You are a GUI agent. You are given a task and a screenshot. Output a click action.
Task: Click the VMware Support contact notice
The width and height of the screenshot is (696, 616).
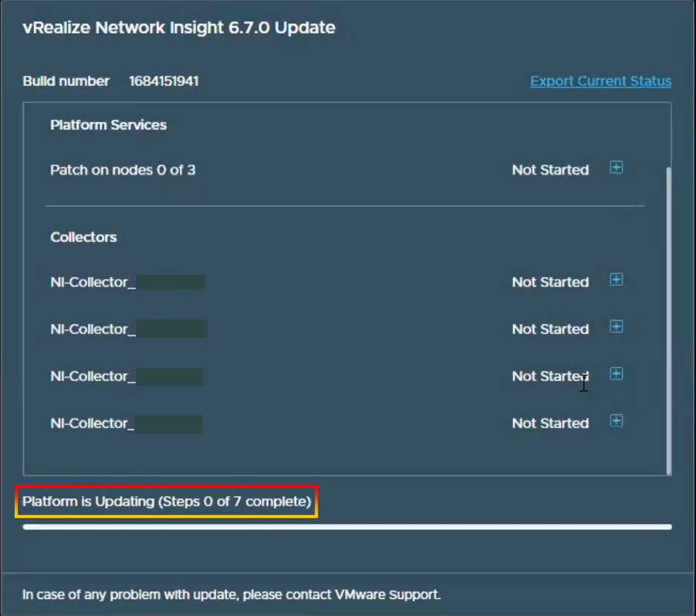click(x=231, y=594)
